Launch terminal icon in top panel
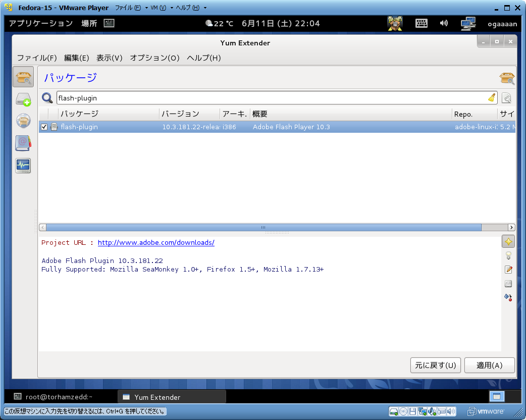The width and height of the screenshot is (526, 420). click(109, 23)
